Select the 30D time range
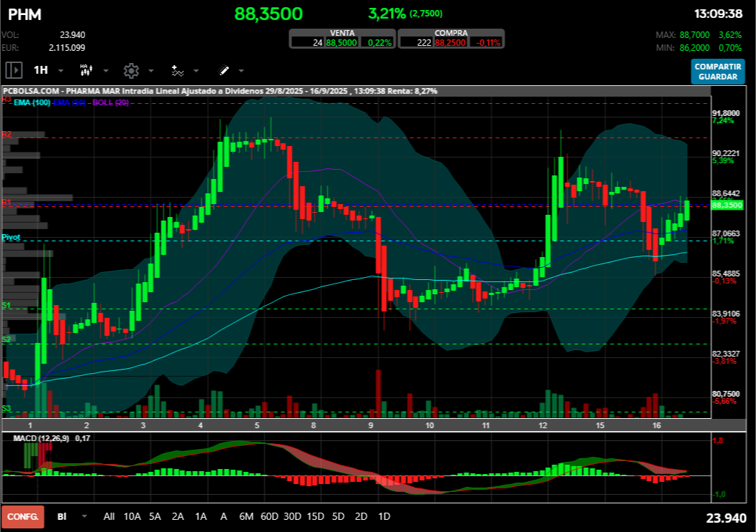The width and height of the screenshot is (756, 532). point(292,516)
